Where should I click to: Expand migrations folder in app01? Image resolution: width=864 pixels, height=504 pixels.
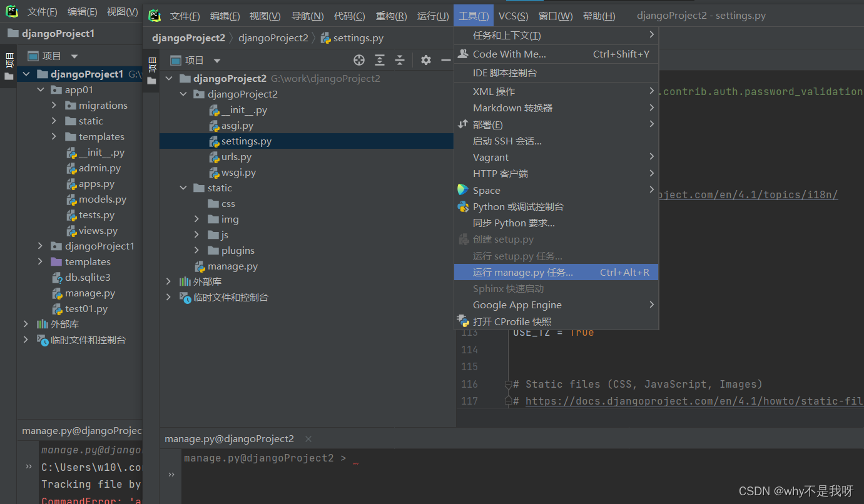coord(54,106)
